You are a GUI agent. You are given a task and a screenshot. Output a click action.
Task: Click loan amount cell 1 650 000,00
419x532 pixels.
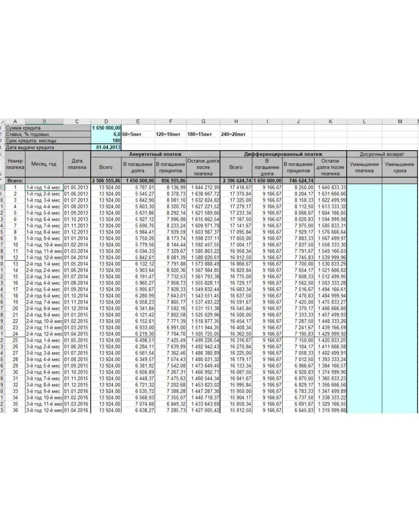106,128
